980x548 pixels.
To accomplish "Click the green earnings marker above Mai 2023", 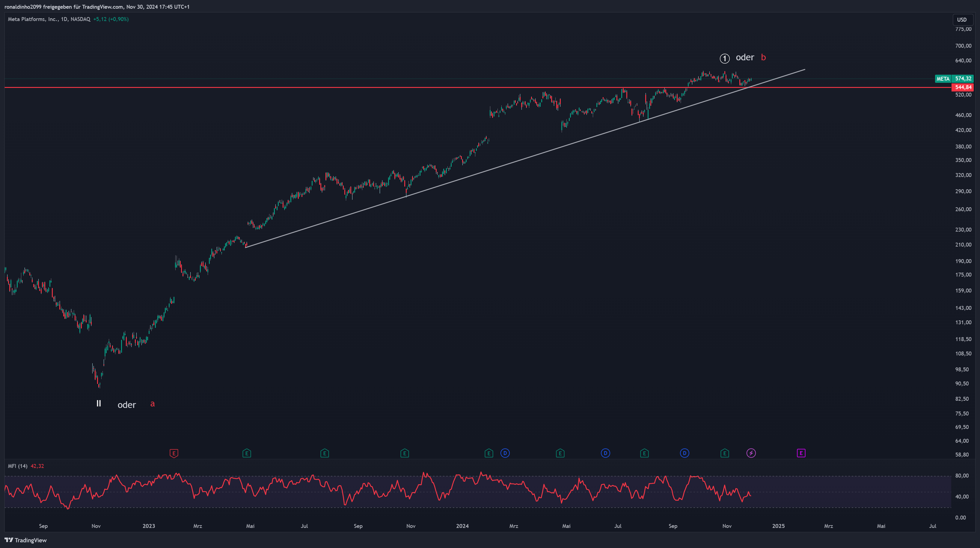I will click(247, 453).
